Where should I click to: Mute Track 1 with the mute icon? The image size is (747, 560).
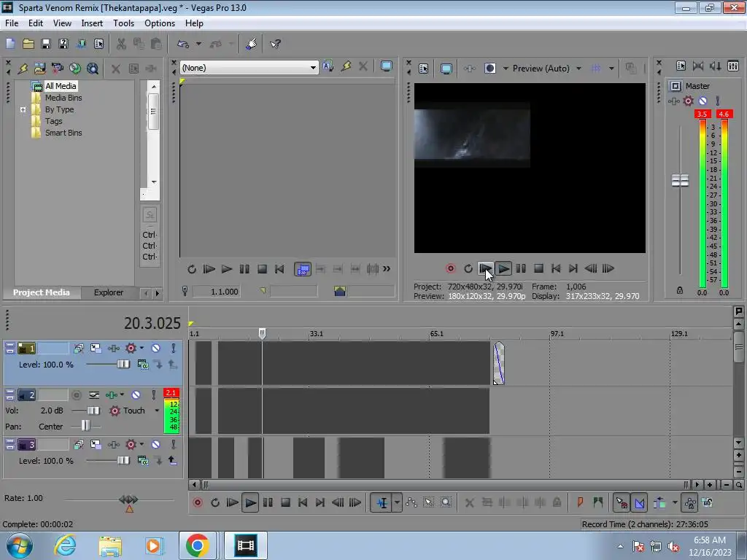point(156,348)
